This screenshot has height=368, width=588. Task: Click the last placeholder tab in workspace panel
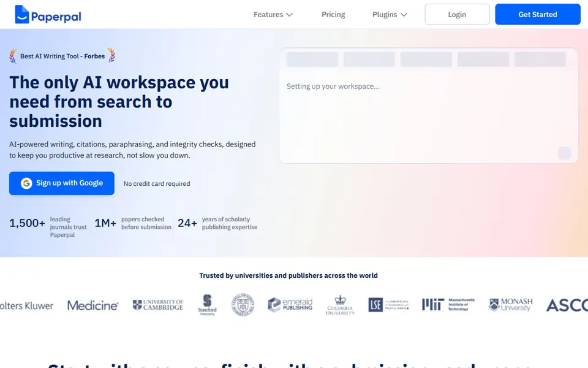coord(540,59)
